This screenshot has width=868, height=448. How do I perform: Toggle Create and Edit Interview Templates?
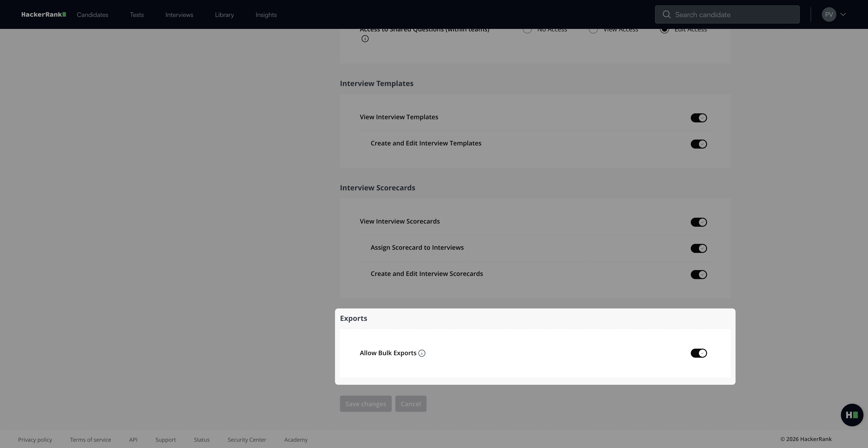click(698, 144)
